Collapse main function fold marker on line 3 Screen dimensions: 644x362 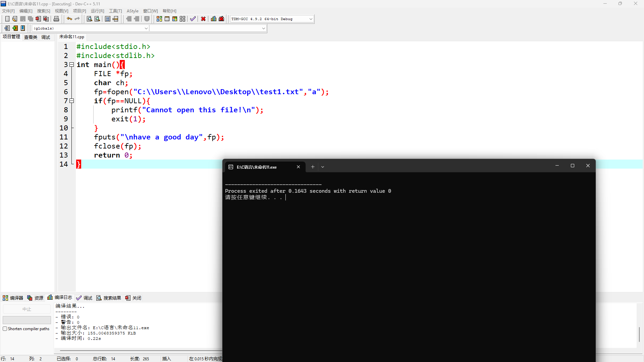point(72,65)
